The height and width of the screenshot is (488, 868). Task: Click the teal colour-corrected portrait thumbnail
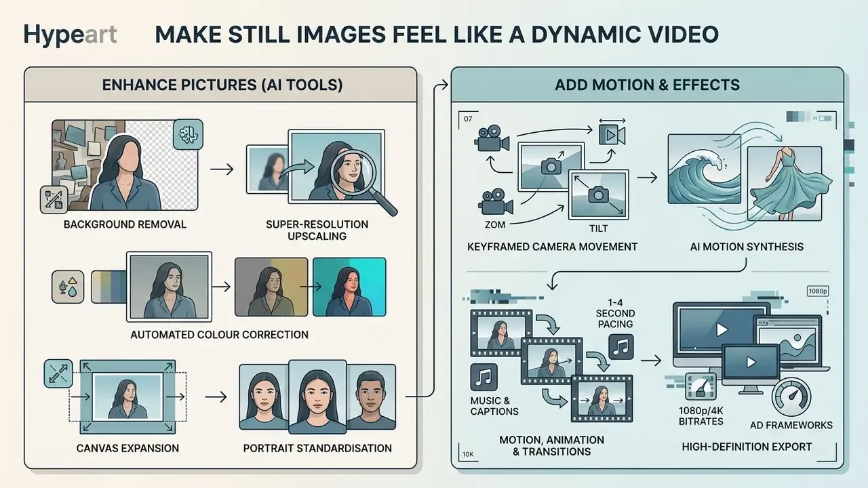point(349,287)
